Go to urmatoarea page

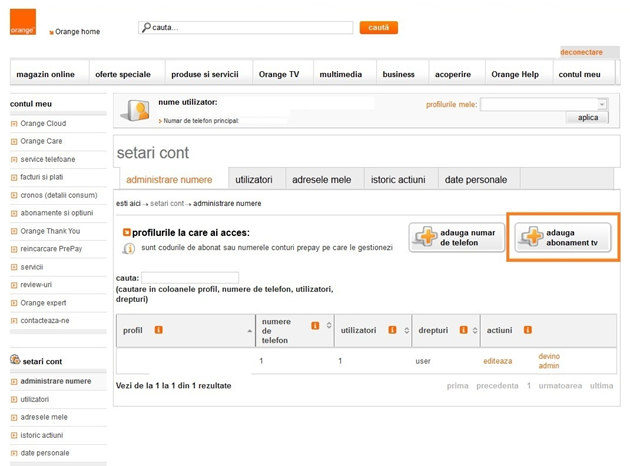(560, 386)
